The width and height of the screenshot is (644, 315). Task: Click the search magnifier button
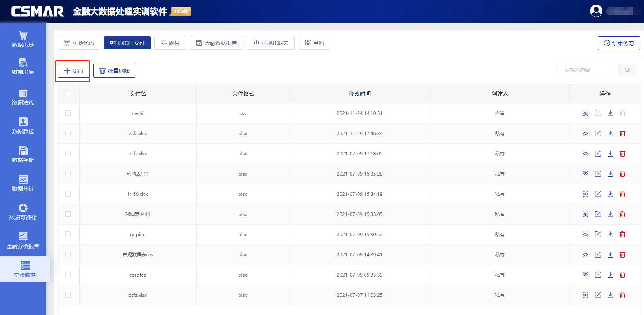tap(627, 70)
